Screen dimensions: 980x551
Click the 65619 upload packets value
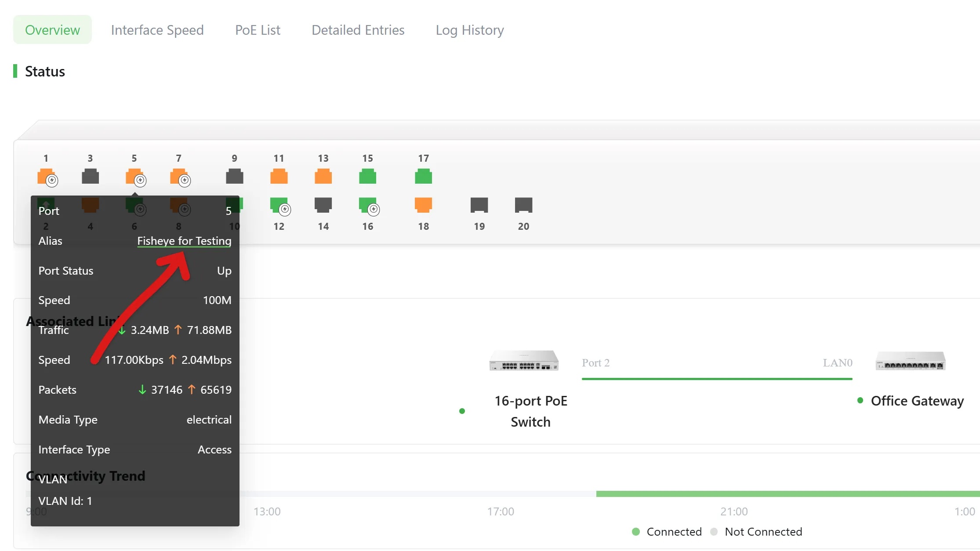(216, 390)
